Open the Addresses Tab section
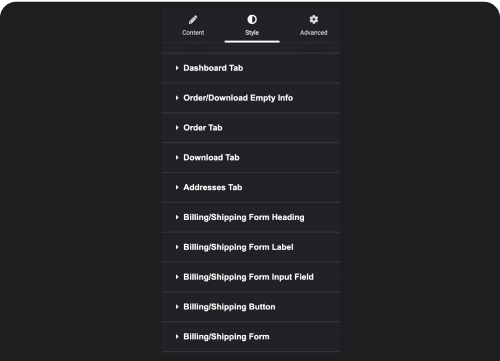500x361 pixels. [251, 187]
